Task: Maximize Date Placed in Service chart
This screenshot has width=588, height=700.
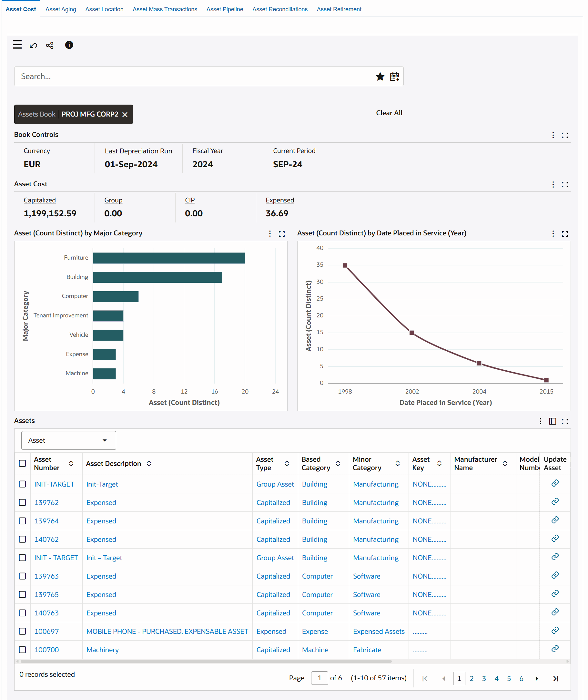Action: point(565,233)
